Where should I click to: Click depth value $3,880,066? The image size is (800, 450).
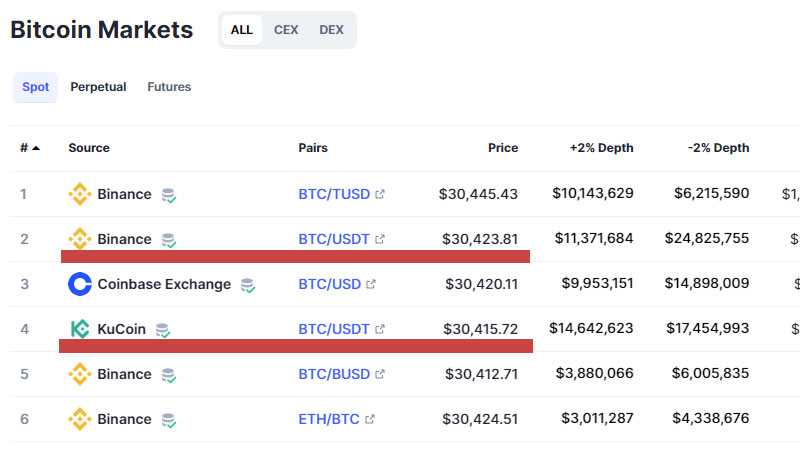pyautogui.click(x=594, y=373)
